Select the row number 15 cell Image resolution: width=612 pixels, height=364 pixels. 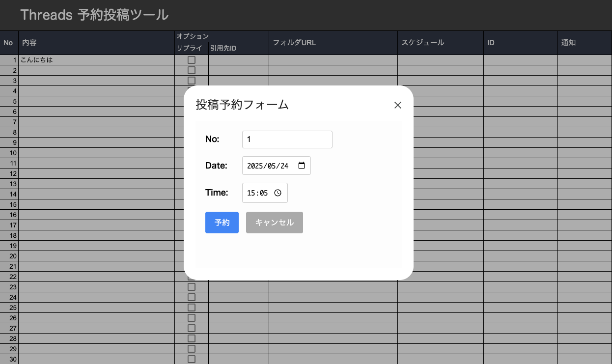coord(9,204)
